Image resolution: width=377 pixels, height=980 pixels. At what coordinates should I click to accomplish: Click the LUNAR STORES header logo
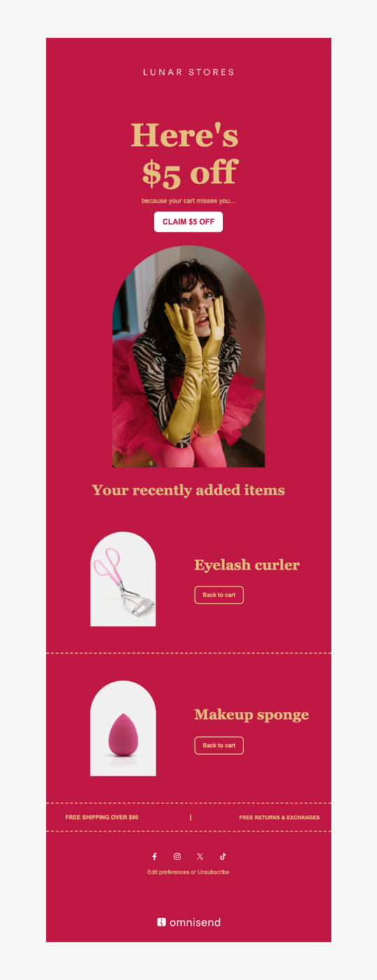pyautogui.click(x=188, y=72)
